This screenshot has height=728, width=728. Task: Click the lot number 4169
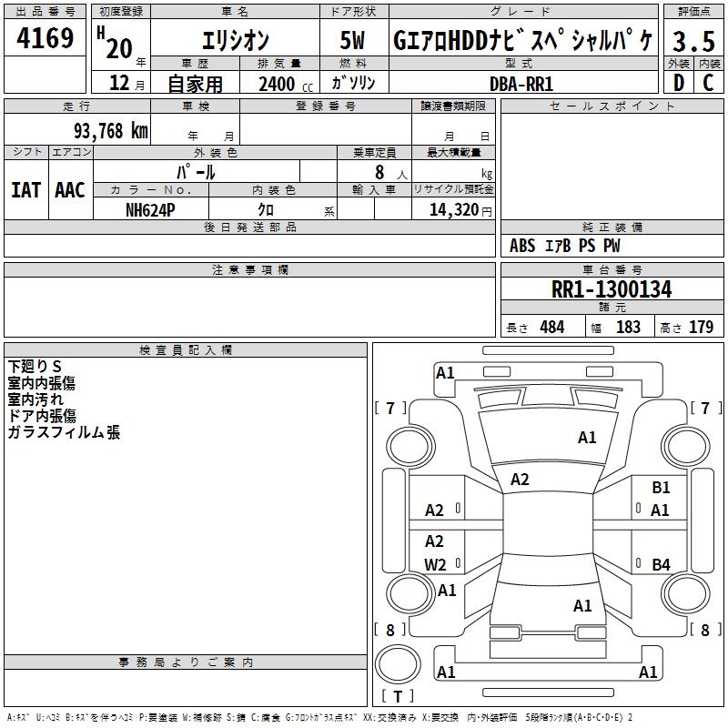click(x=45, y=38)
